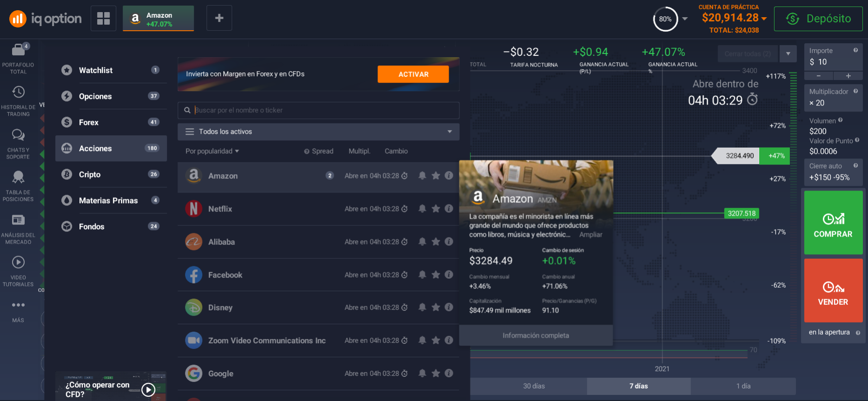Toggle alert bell for Netflix
Screen dimensions: 868x401
(x=422, y=209)
